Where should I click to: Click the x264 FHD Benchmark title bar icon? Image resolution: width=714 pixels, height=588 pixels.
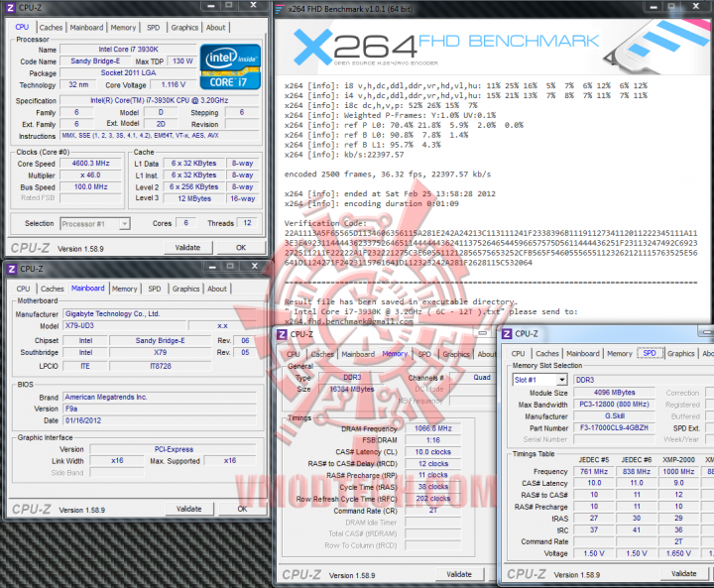click(x=280, y=9)
